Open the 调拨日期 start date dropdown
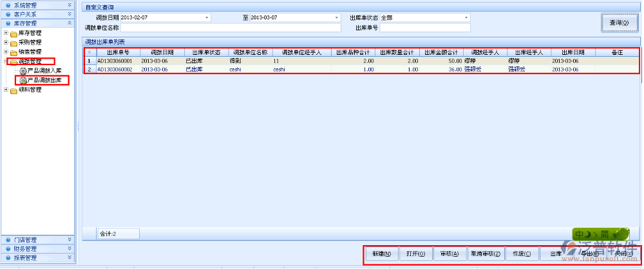This screenshot has height=269, width=644. [207, 17]
